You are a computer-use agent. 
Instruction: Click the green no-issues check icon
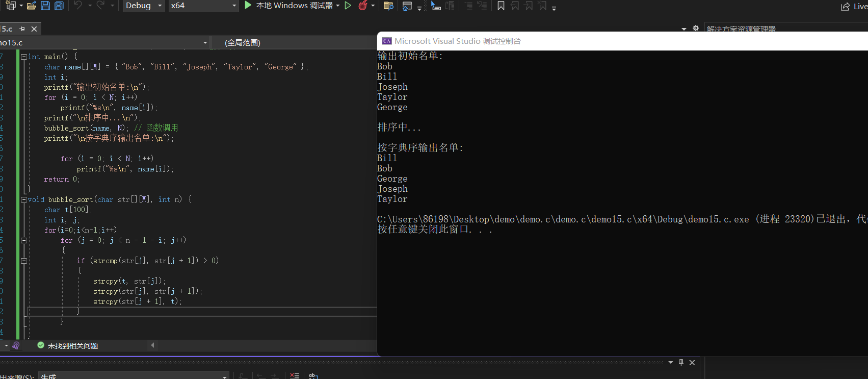tap(41, 345)
